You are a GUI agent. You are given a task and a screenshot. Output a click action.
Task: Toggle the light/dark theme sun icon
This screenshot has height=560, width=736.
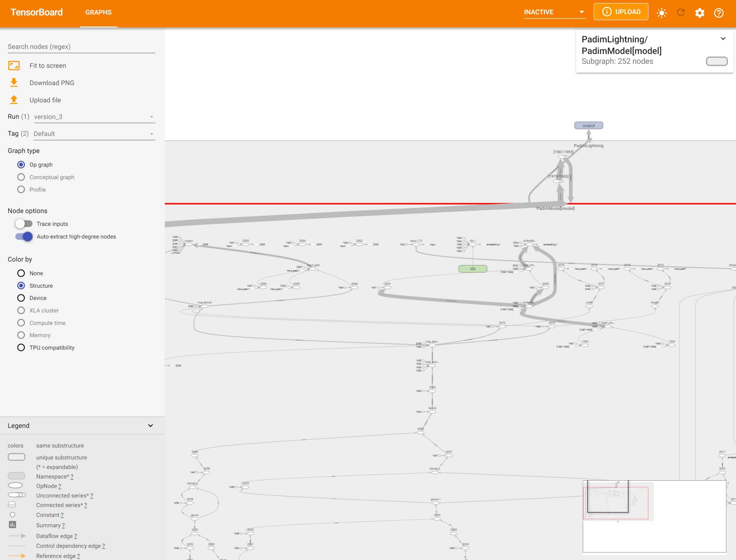pyautogui.click(x=662, y=13)
